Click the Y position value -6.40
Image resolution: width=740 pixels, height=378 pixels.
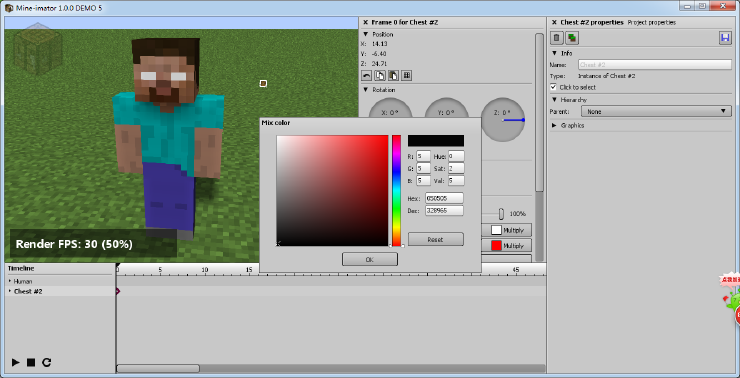click(x=379, y=54)
